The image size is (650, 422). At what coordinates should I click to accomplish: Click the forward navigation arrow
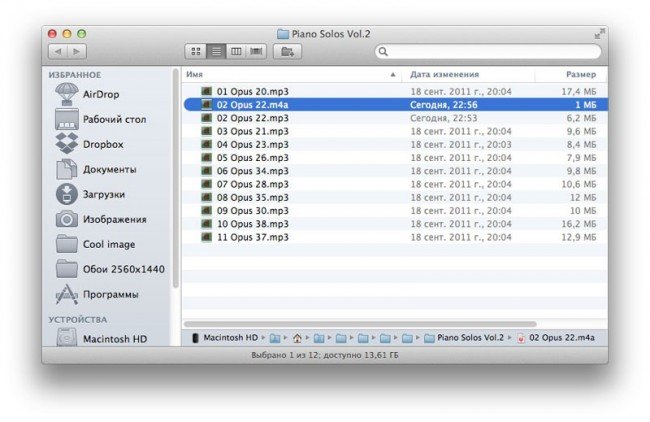pyautogui.click(x=76, y=51)
